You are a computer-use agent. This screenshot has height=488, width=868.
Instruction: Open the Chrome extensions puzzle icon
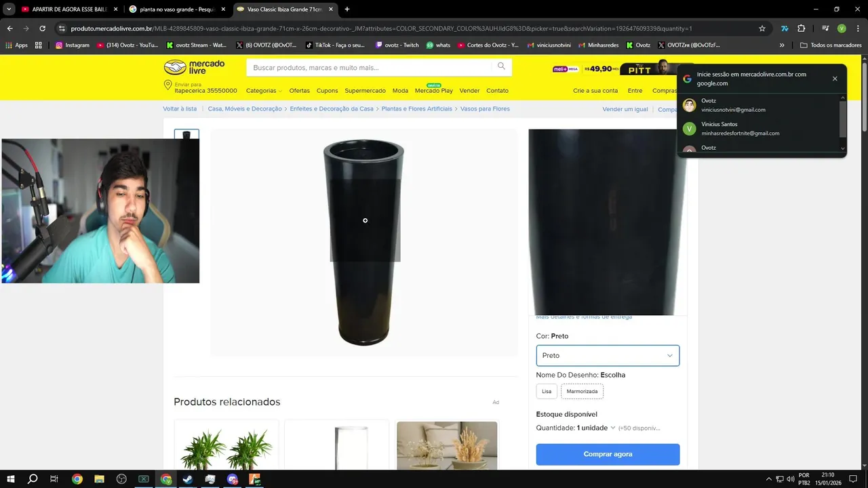(801, 28)
